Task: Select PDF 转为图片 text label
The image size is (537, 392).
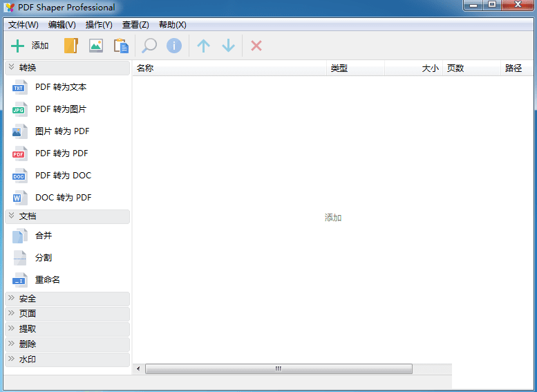Action: (x=61, y=109)
